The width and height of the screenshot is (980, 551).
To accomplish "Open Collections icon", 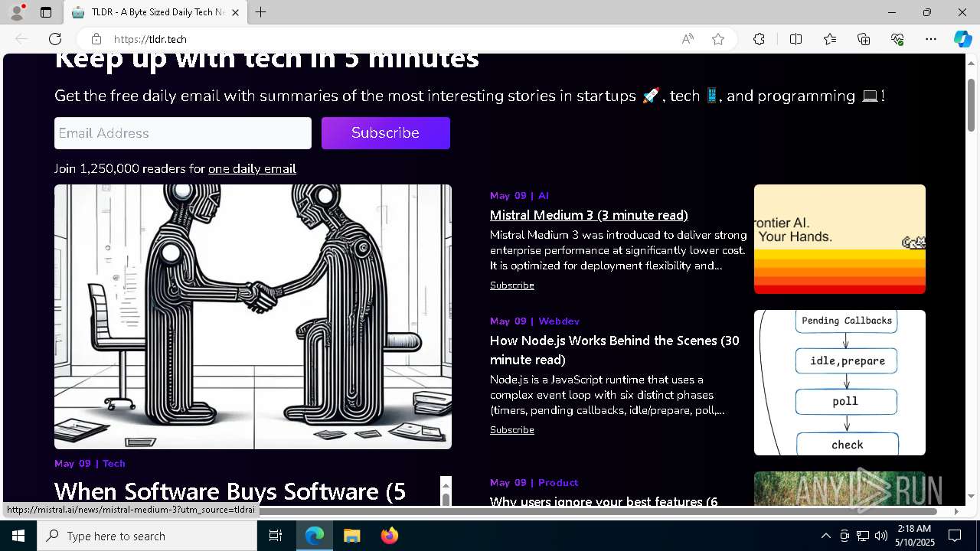I will pos(864,39).
